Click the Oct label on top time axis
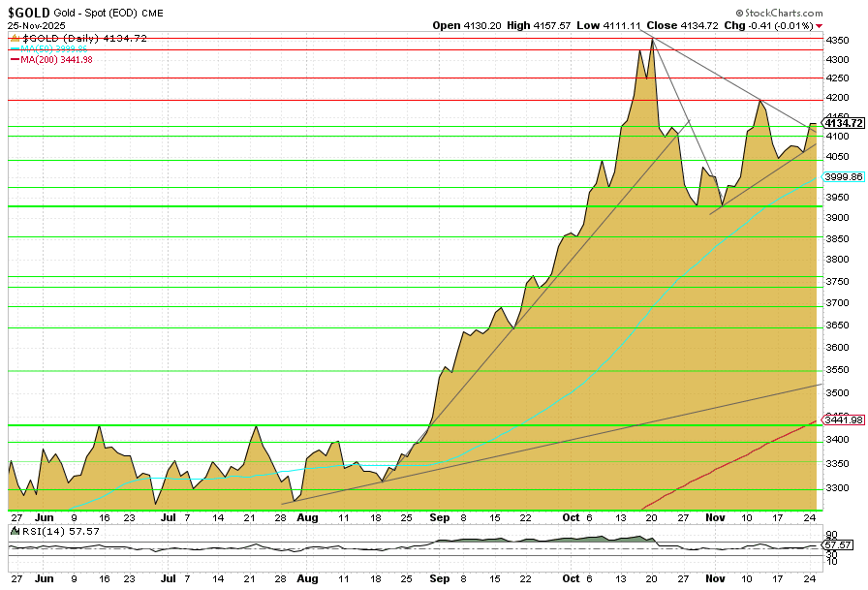This screenshot has height=590, width=868. 571,518
